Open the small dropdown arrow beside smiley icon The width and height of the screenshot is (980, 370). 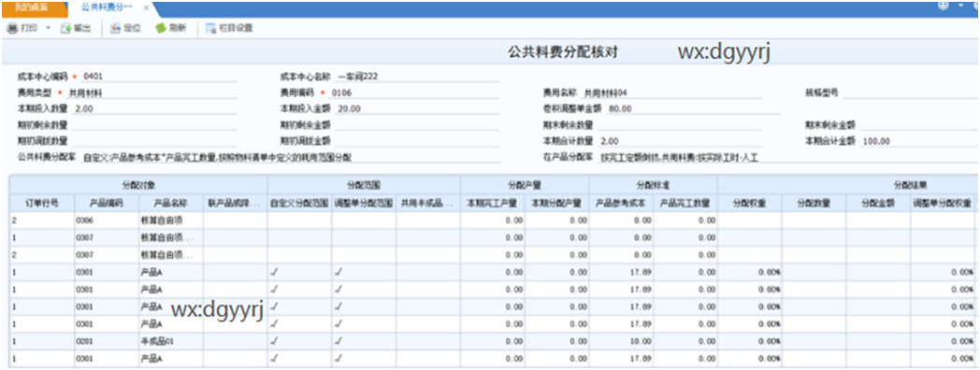point(960,5)
